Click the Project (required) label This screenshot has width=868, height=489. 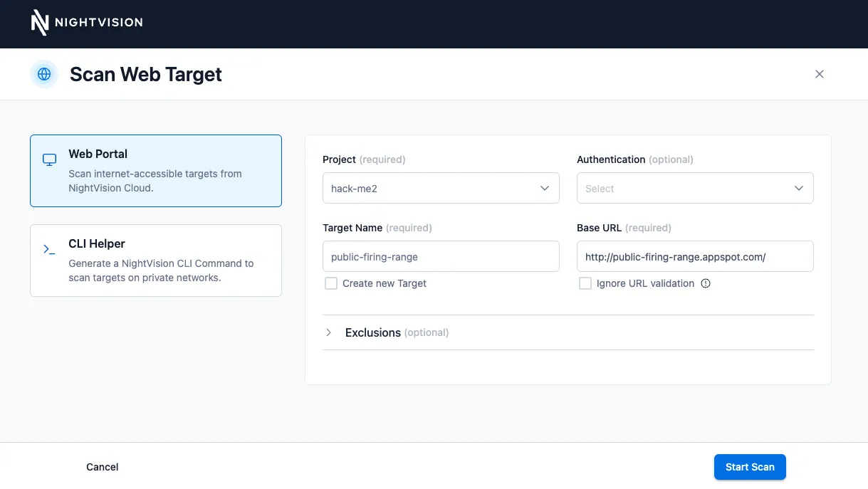[364, 159]
